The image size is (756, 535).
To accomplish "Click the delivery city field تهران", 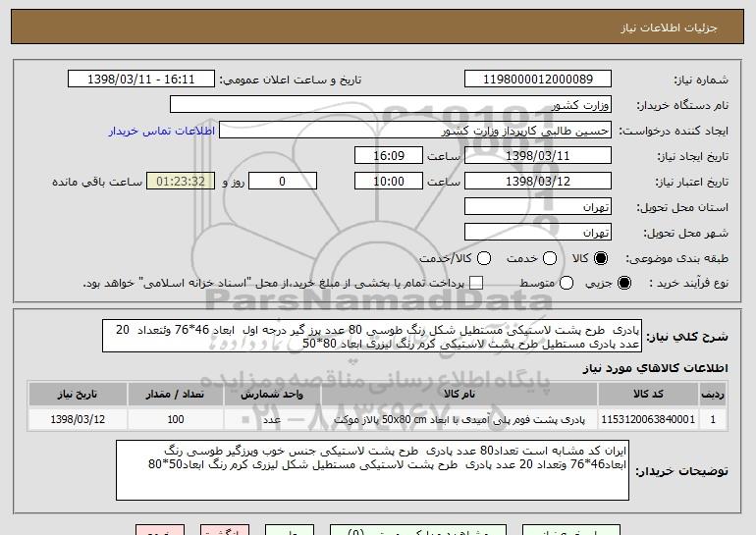I will [x=538, y=233].
